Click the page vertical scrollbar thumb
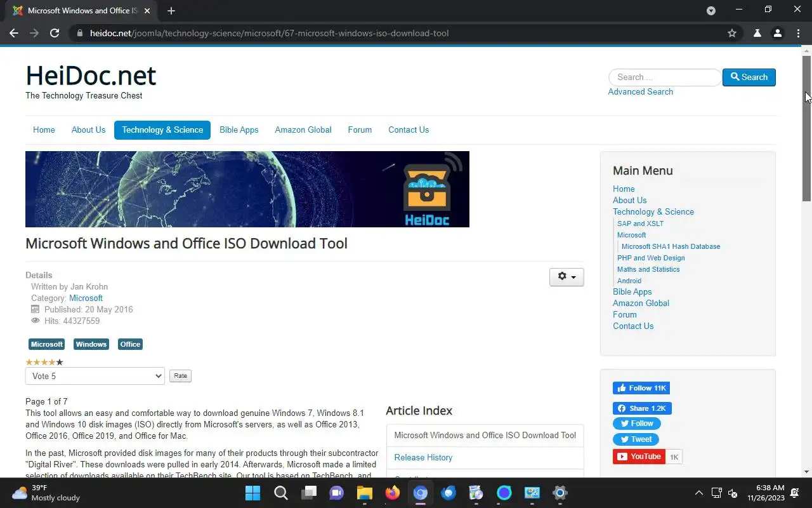This screenshot has width=812, height=508. pyautogui.click(x=806, y=129)
